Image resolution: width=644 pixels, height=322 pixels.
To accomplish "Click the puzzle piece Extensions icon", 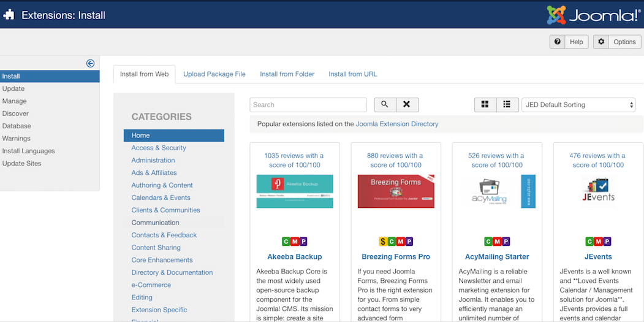I will [x=9, y=15].
